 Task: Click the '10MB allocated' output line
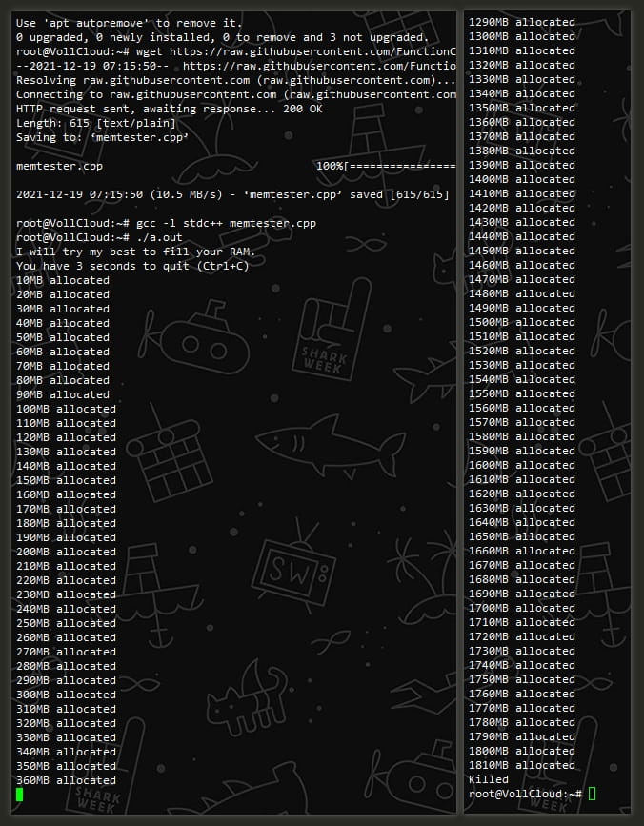pos(63,280)
